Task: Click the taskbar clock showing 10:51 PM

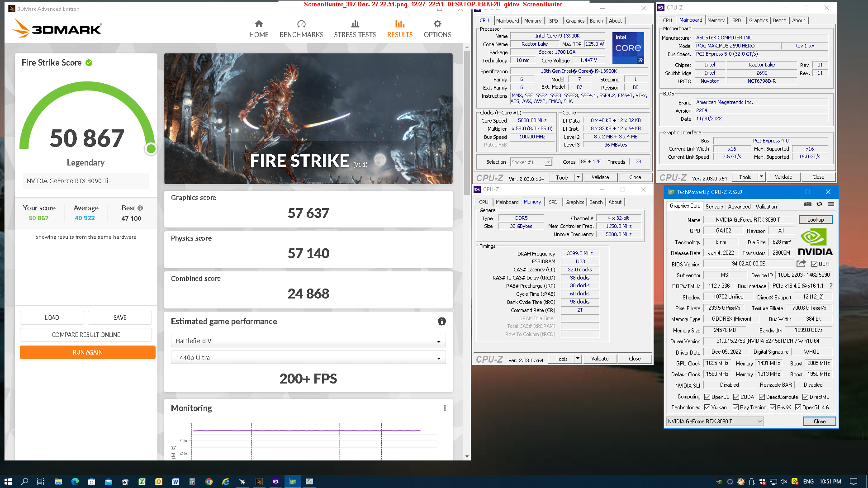Action: 830,482
